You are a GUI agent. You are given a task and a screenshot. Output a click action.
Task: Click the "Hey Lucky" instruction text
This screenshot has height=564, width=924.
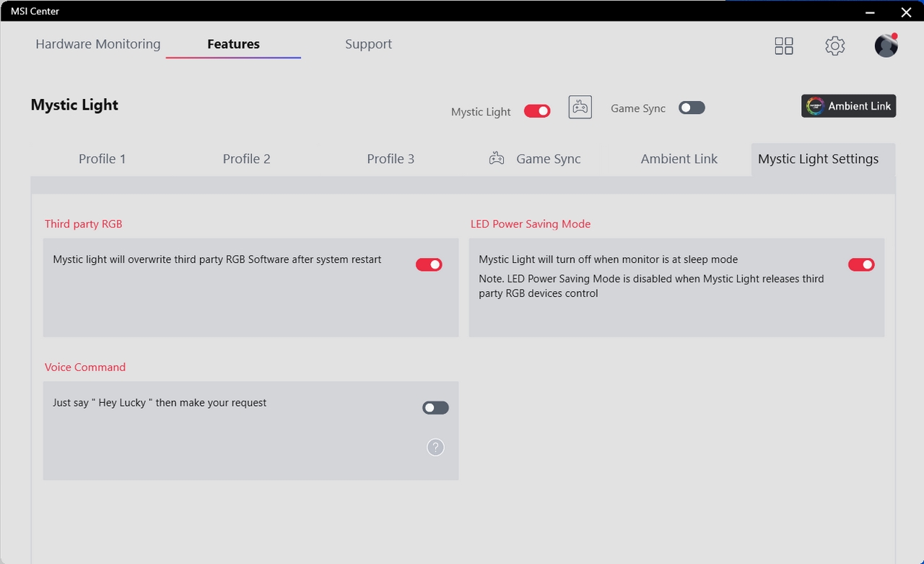[x=160, y=403]
